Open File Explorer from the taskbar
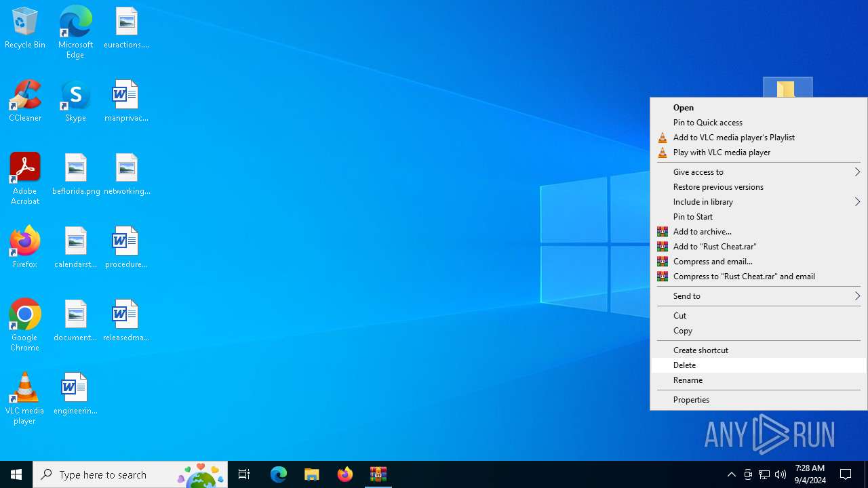The image size is (868, 488). 312,474
